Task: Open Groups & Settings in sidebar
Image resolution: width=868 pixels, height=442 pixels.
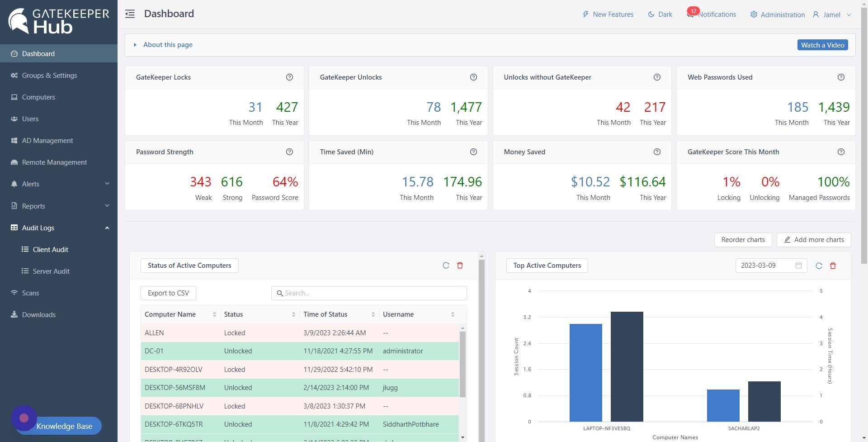Action: point(59,75)
